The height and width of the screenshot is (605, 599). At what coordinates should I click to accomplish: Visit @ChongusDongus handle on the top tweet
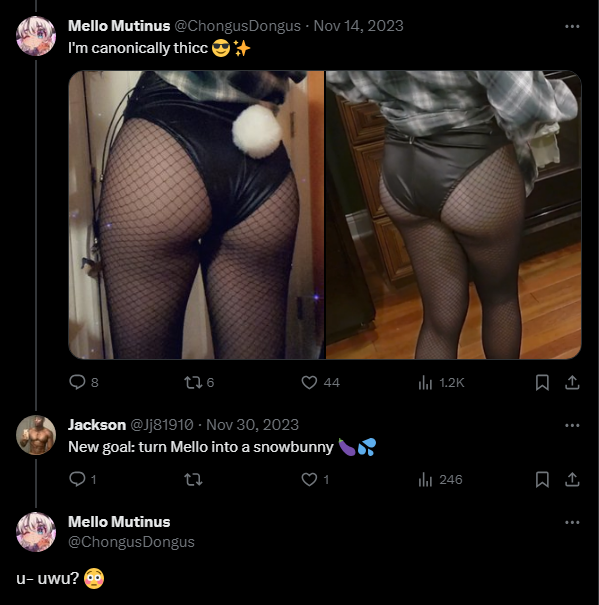237,26
